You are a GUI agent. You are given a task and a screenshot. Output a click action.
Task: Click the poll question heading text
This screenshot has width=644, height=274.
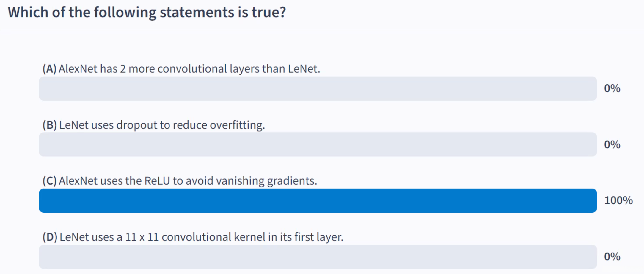[x=147, y=13]
